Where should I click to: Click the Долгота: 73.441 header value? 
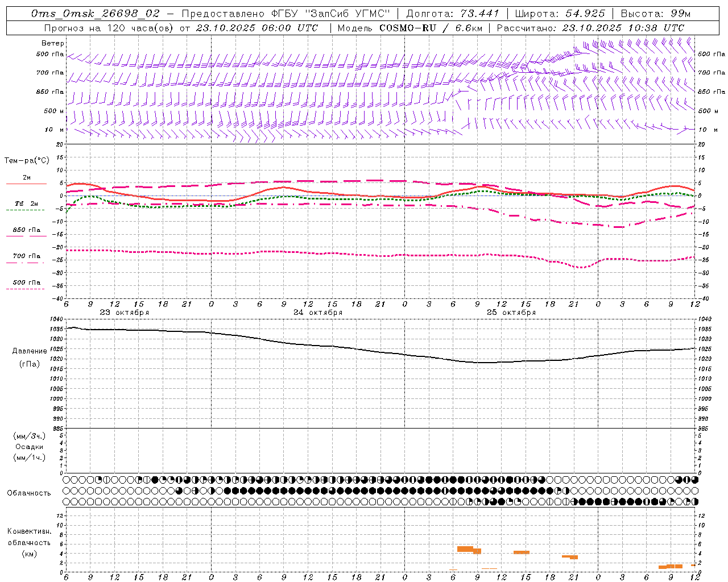tap(453, 14)
